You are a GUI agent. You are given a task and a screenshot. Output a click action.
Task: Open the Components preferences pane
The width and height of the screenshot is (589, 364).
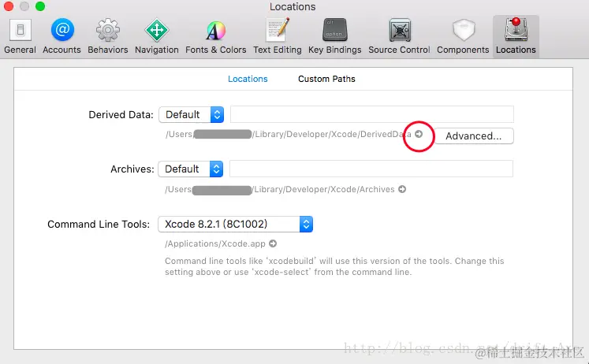463,37
